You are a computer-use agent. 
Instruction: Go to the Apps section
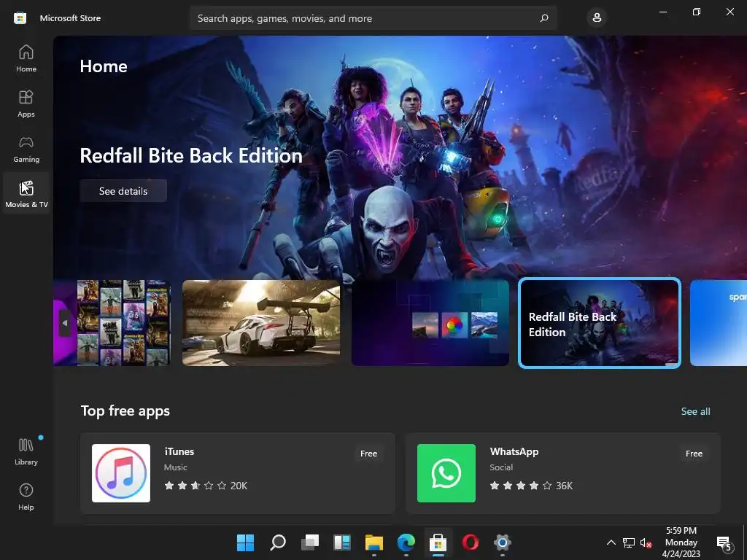click(x=26, y=104)
